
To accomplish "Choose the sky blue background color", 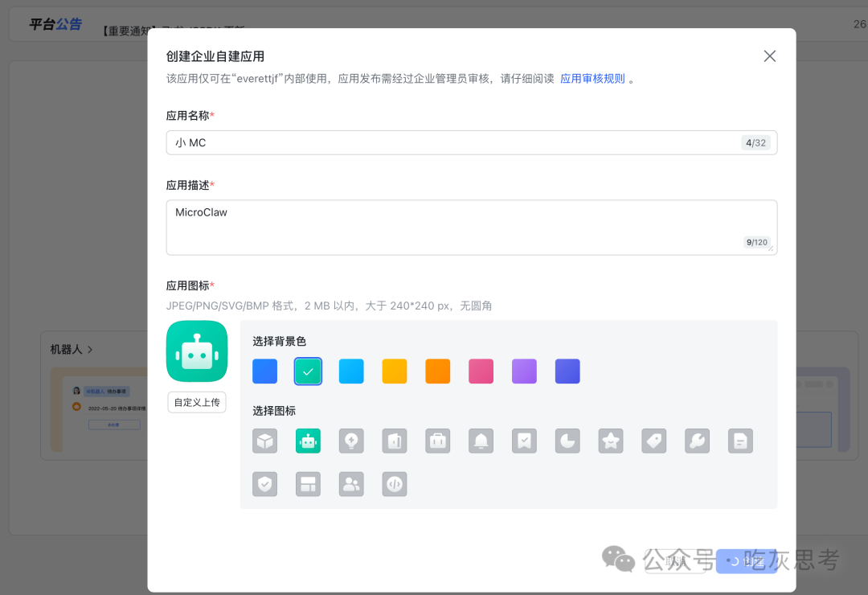I will pos(351,371).
